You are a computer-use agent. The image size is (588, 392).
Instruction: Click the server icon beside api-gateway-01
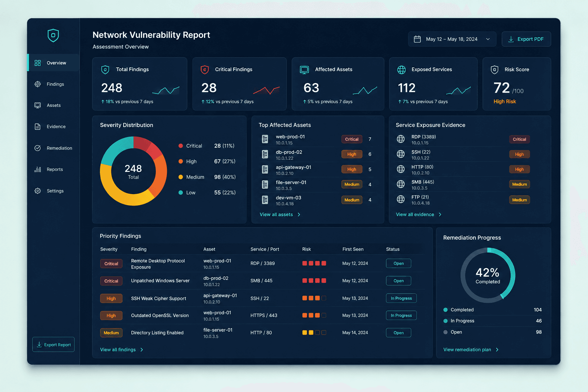pyautogui.click(x=265, y=169)
